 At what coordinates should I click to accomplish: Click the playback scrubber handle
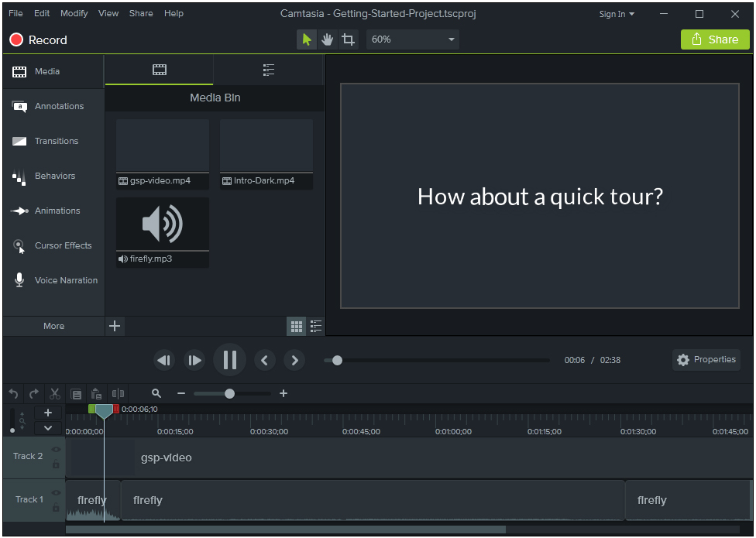tap(338, 360)
